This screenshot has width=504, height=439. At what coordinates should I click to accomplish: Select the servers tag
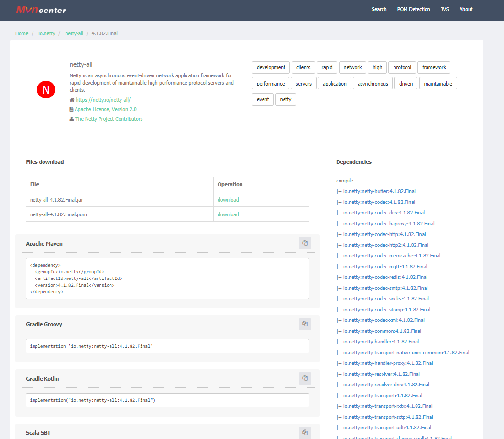(x=304, y=84)
